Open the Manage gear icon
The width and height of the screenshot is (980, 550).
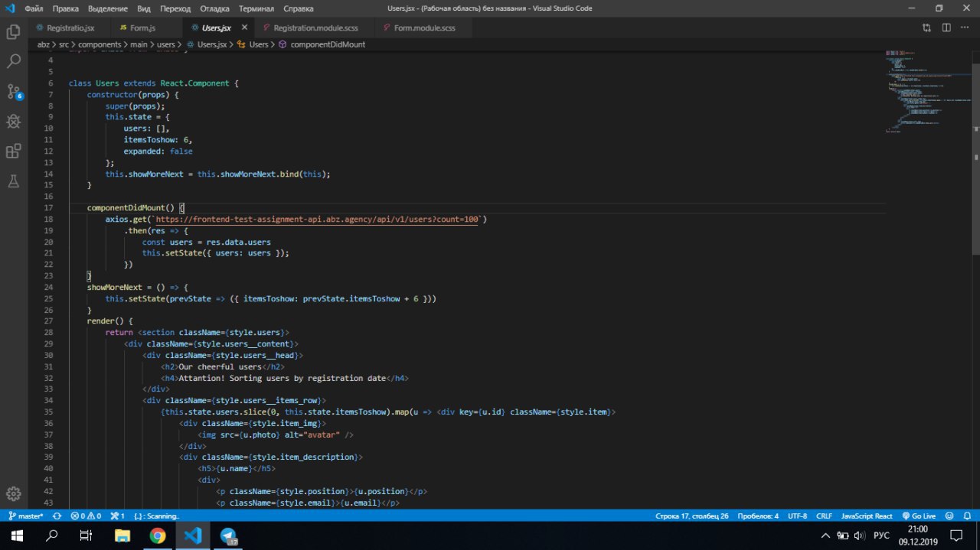point(13,494)
